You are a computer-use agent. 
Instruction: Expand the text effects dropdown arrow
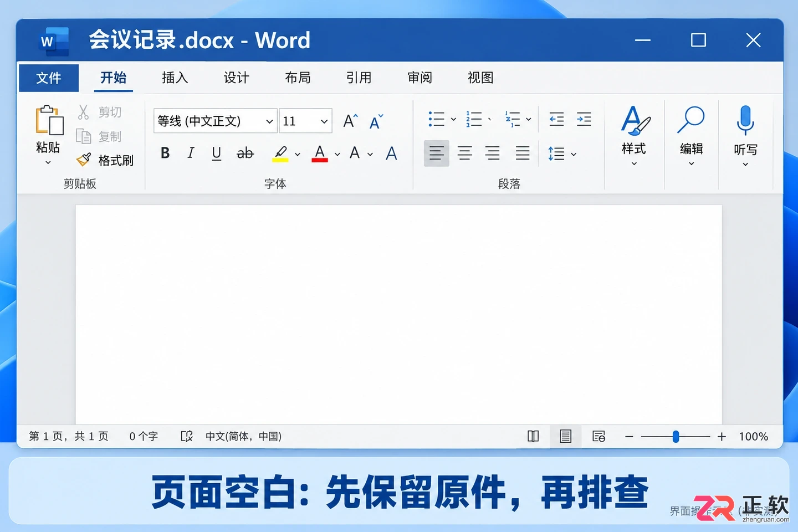coord(370,154)
